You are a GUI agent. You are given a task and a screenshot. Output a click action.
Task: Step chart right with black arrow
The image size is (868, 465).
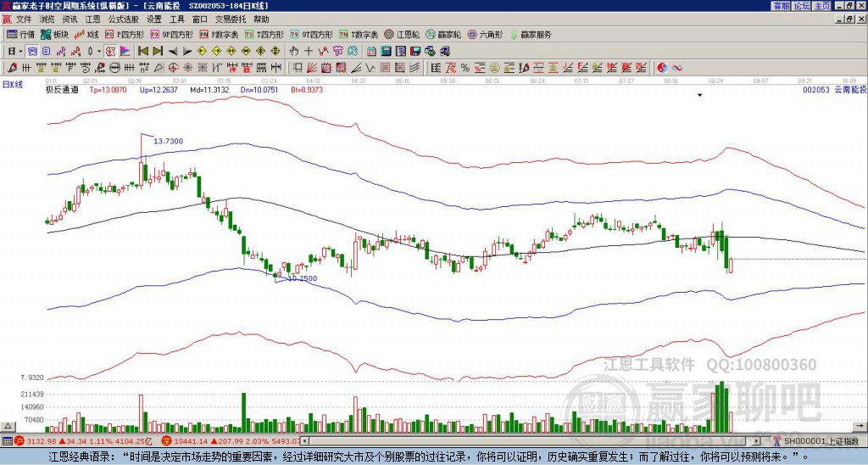[x=187, y=52]
